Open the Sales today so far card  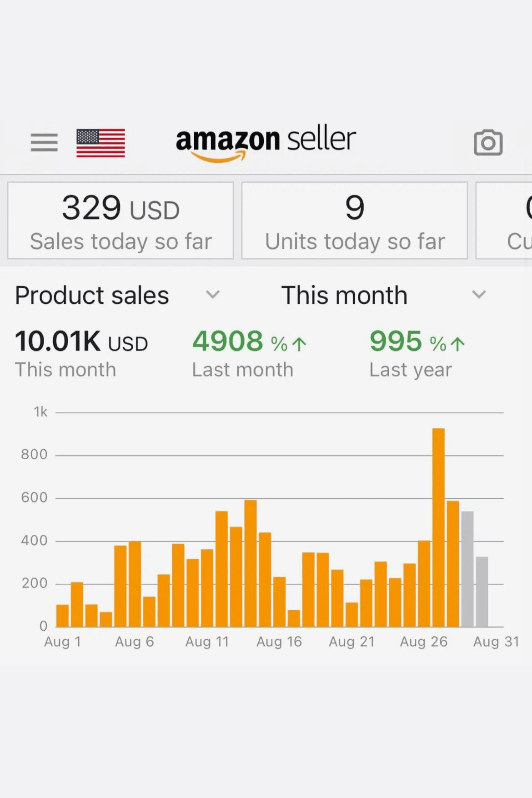120,221
